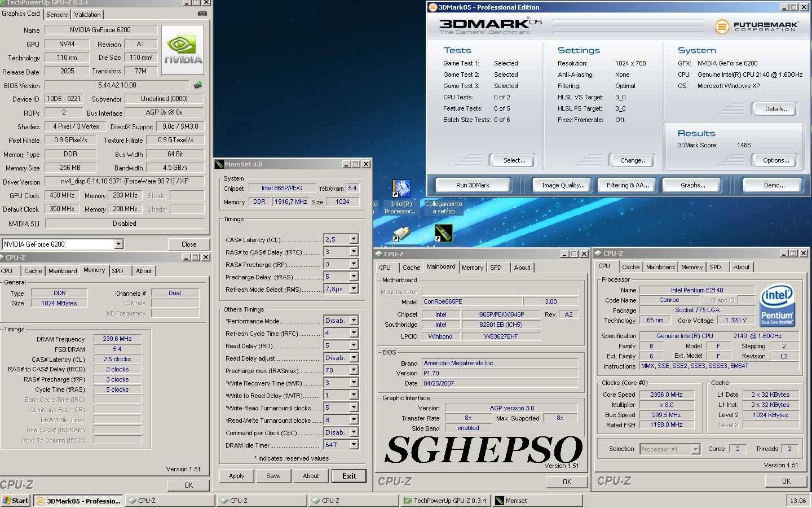Click OK in the CPU-Z Mainboard window
Viewport: 812px width, 508px height.
[x=567, y=481]
